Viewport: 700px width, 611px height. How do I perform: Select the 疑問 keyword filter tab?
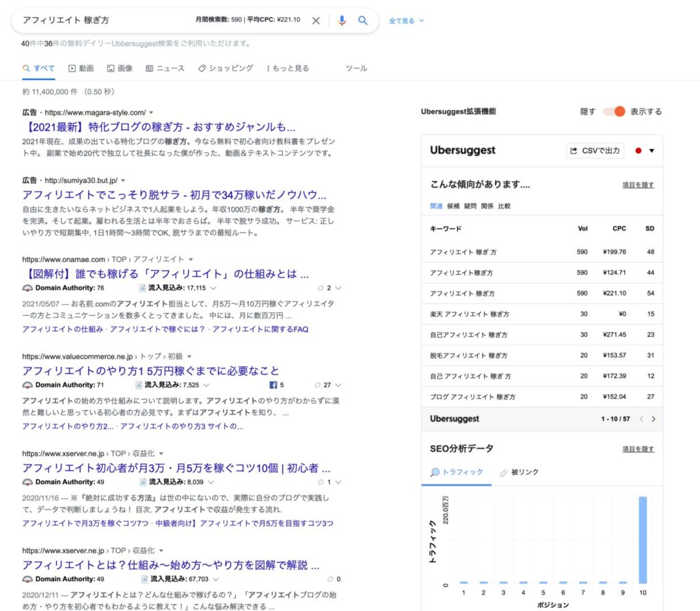click(470, 206)
